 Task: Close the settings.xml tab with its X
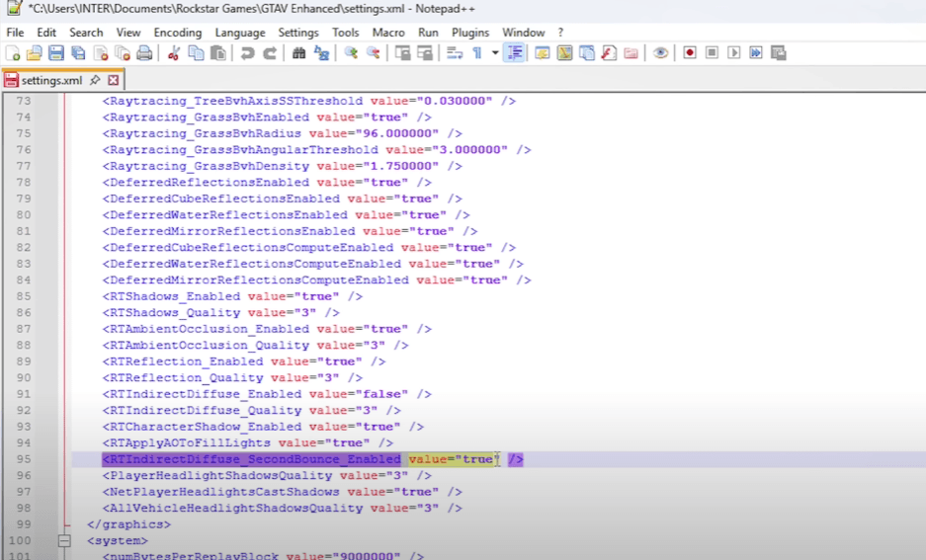(x=114, y=80)
